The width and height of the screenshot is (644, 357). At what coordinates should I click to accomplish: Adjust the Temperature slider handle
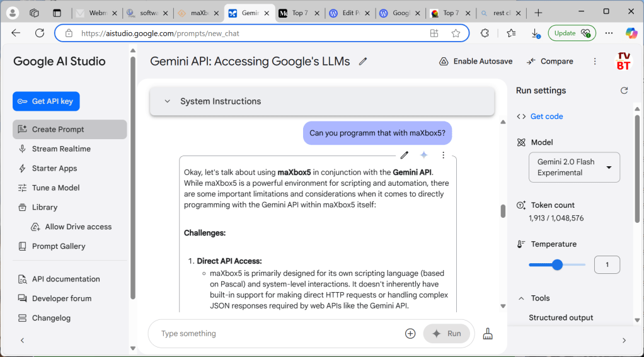click(x=557, y=265)
